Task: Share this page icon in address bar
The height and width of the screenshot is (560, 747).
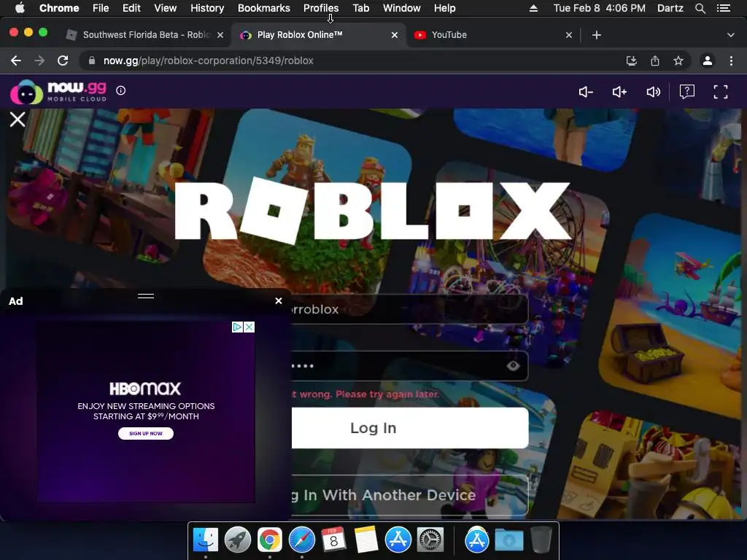Action: click(x=655, y=61)
